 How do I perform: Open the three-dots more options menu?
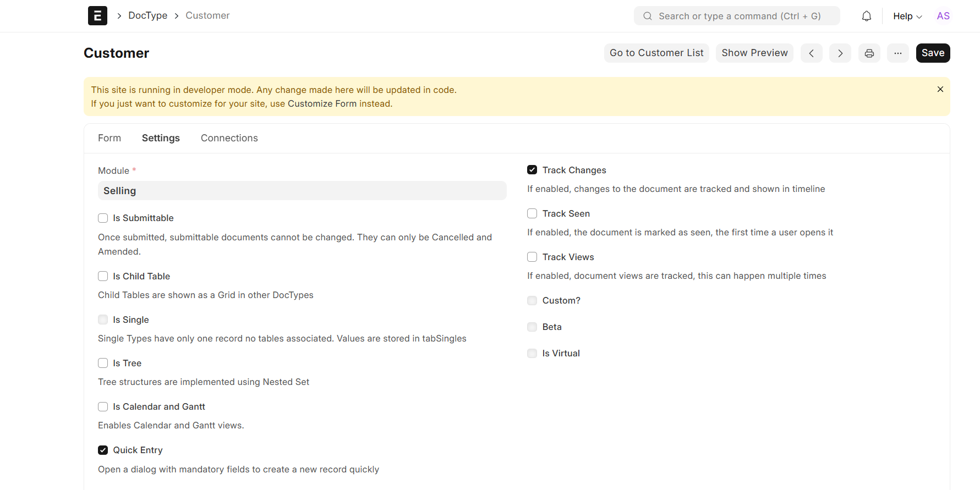click(x=897, y=53)
